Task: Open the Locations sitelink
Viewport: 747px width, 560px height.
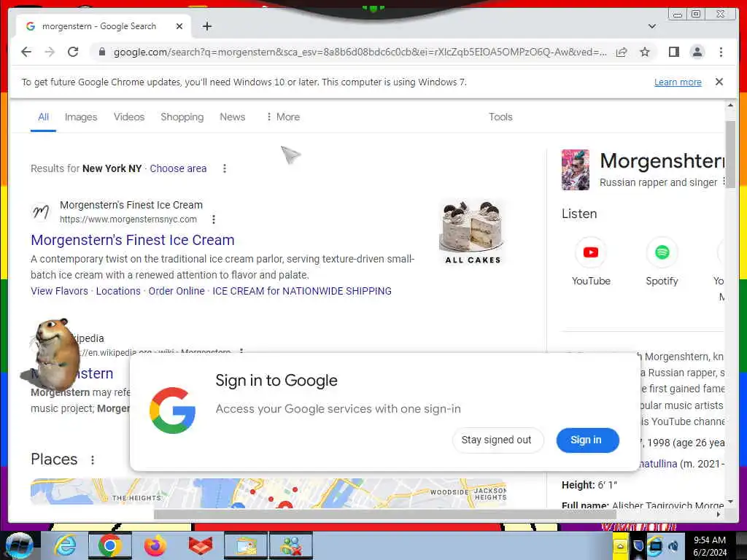Action: coord(118,291)
